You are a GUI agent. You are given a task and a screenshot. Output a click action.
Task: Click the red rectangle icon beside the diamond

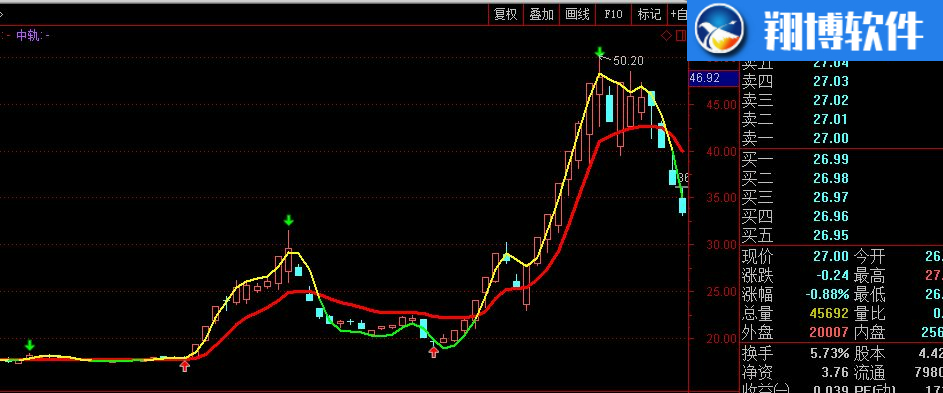click(x=681, y=36)
